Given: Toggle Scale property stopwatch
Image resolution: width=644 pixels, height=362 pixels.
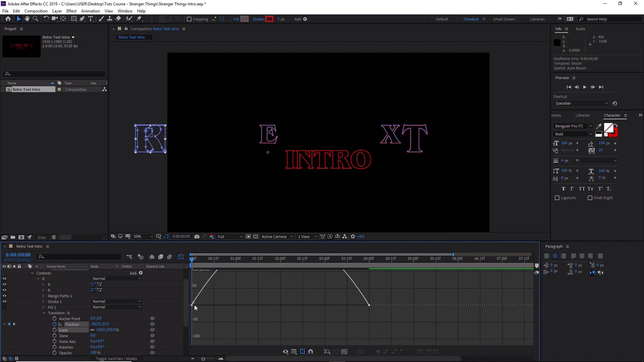Looking at the screenshot, I should point(54,330).
